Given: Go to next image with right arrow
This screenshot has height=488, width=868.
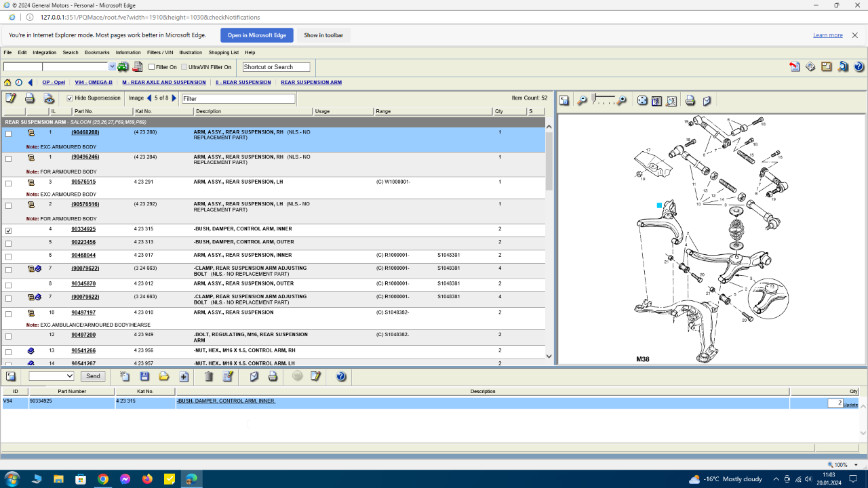Looking at the screenshot, I should 174,98.
